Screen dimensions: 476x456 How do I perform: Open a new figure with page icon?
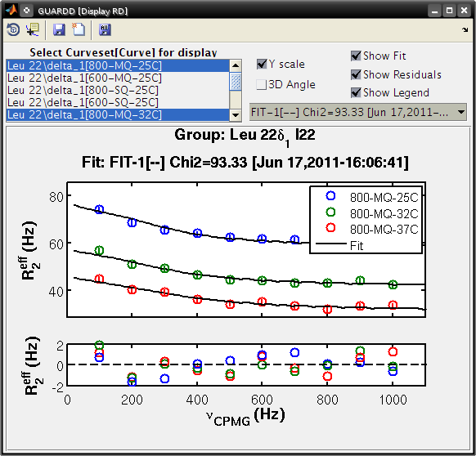click(x=79, y=29)
